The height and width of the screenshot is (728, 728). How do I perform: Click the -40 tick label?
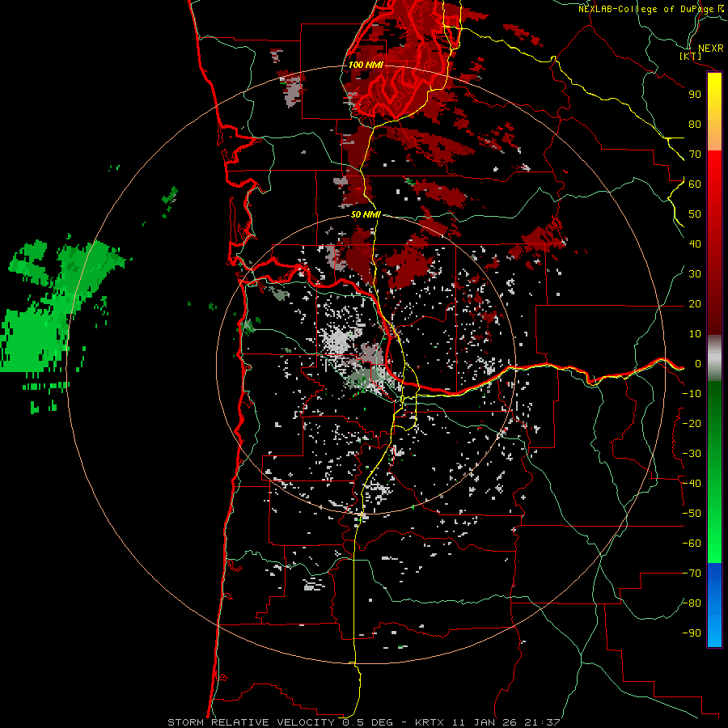click(x=692, y=484)
